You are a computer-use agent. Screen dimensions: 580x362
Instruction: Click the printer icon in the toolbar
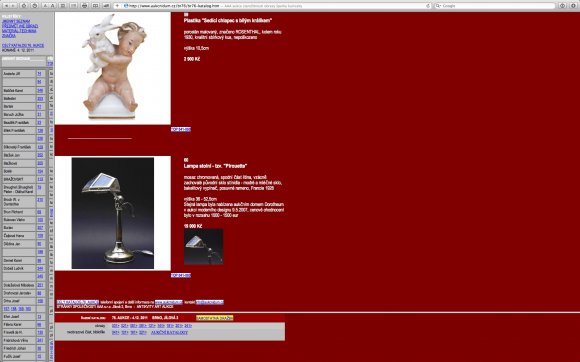[x=84, y=6]
